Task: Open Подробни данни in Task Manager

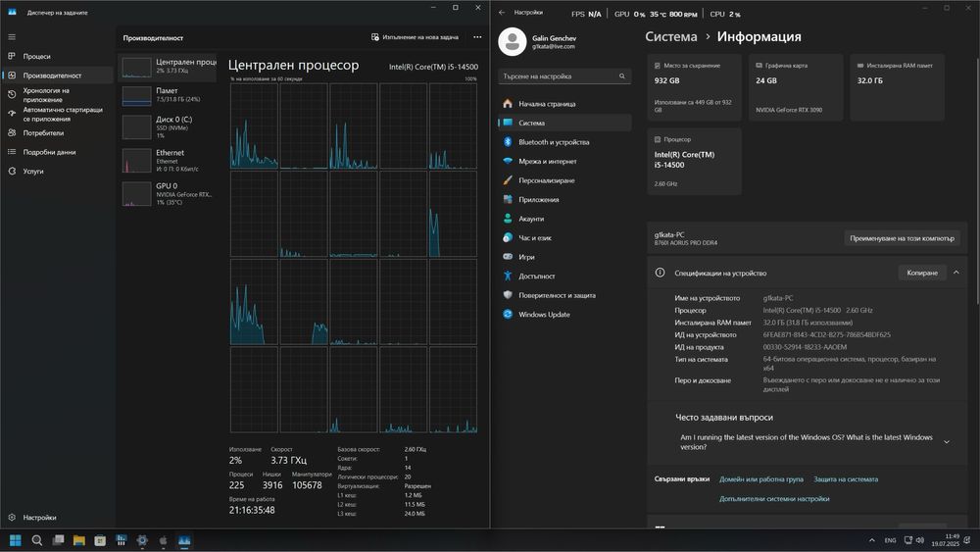Action: (58, 152)
